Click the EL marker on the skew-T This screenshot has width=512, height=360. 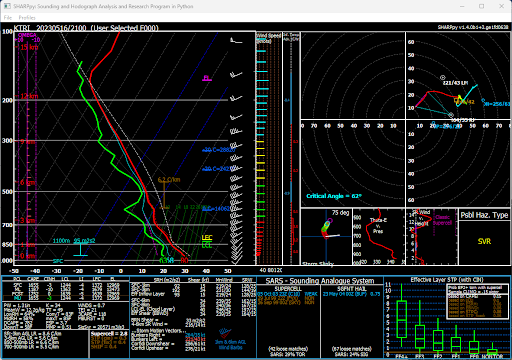tap(207, 78)
